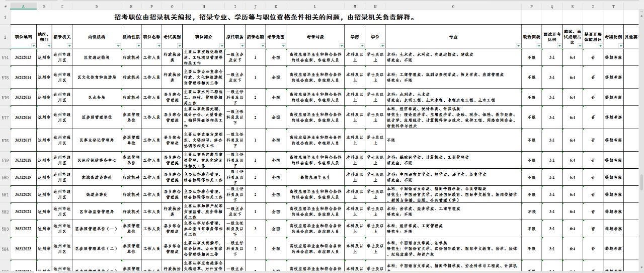Click the 是否开展体能测评 filter arrow
The width and height of the screenshot is (644, 273).
pyautogui.click(x=599, y=46)
